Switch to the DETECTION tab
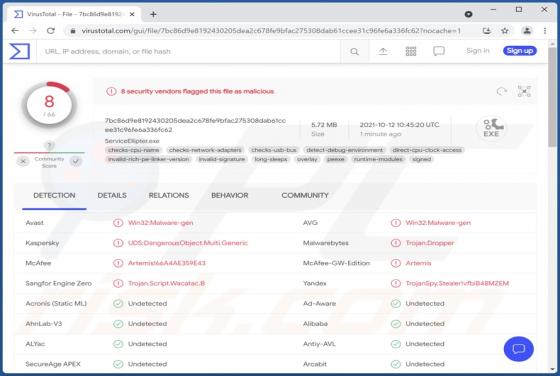The height and width of the screenshot is (376, 560). [54, 196]
